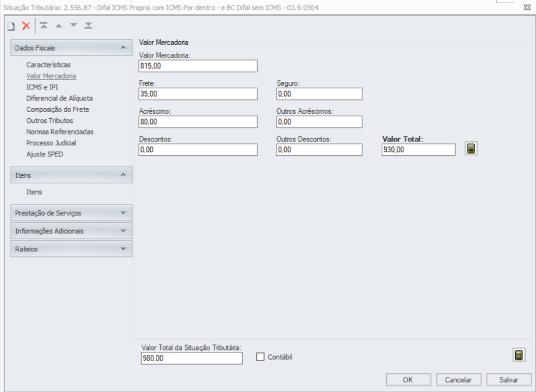
Task: Click calculator icon at bottom right
Action: 519,355
